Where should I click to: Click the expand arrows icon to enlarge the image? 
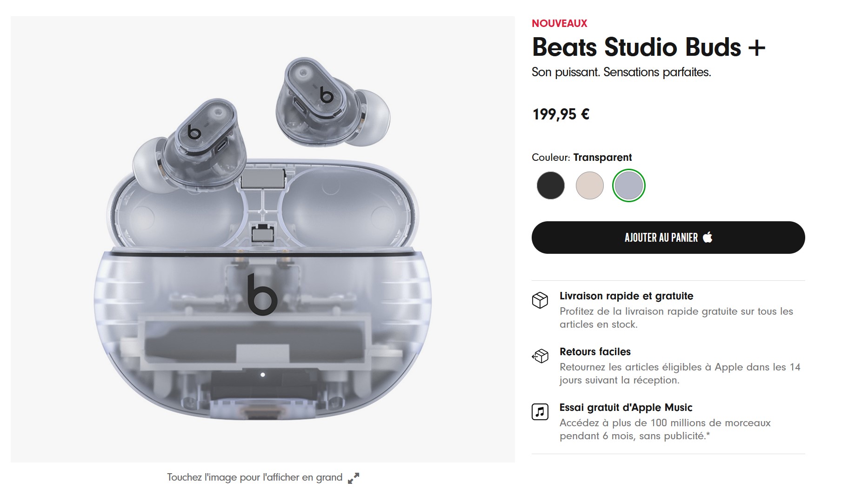click(x=354, y=477)
